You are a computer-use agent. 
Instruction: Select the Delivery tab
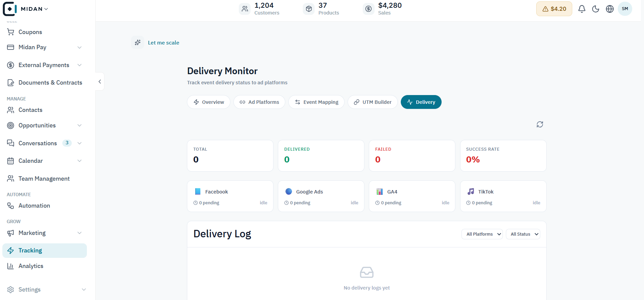pyautogui.click(x=421, y=102)
